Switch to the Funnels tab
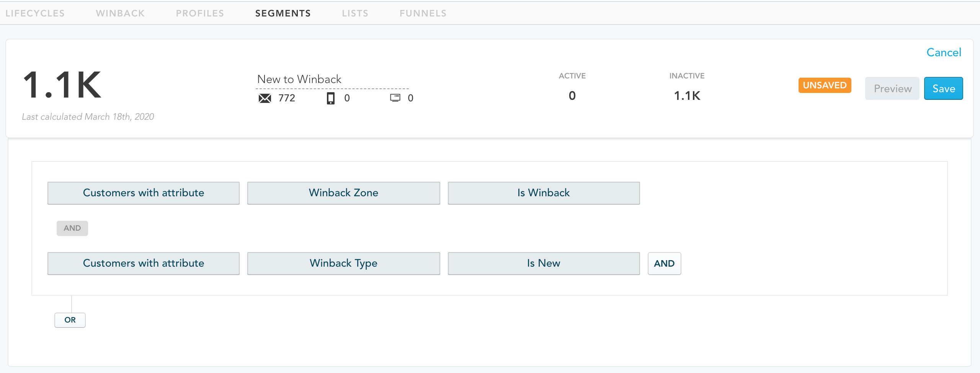 click(x=423, y=13)
